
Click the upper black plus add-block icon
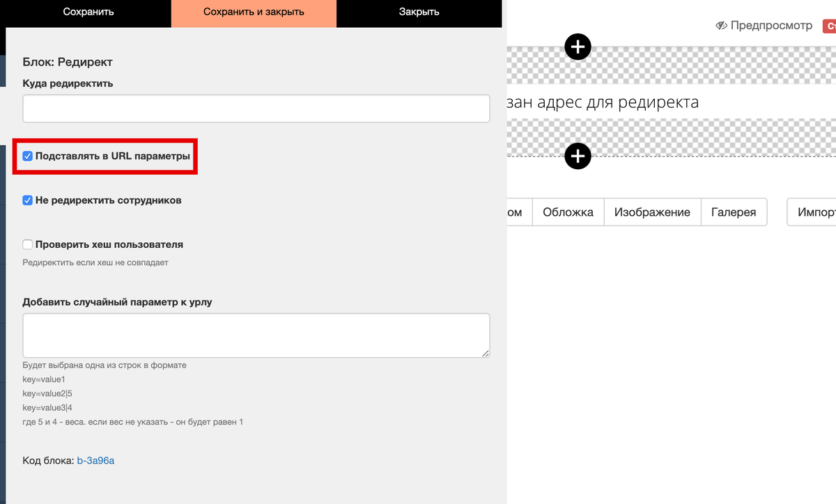click(x=577, y=47)
